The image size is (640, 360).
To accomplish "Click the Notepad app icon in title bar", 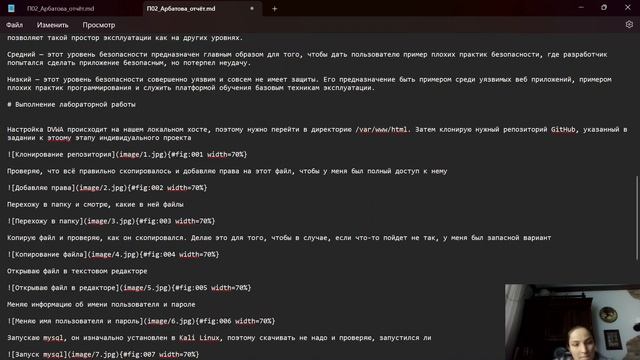I will tap(11, 8).
